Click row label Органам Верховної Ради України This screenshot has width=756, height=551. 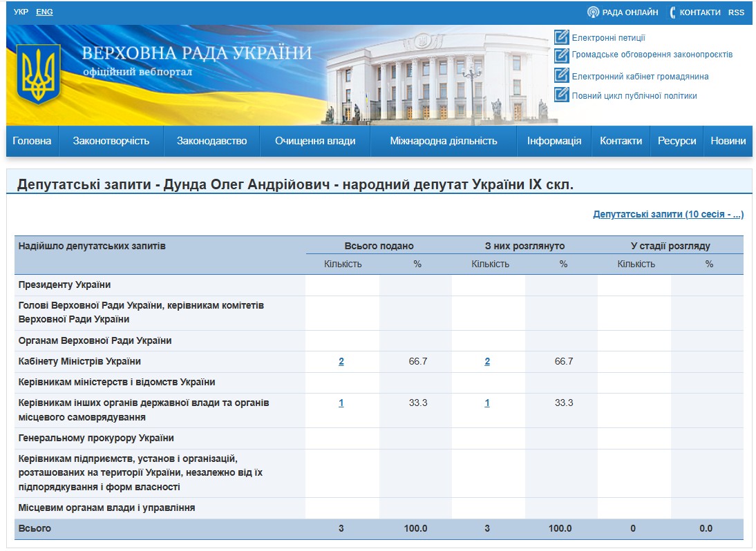(x=95, y=340)
